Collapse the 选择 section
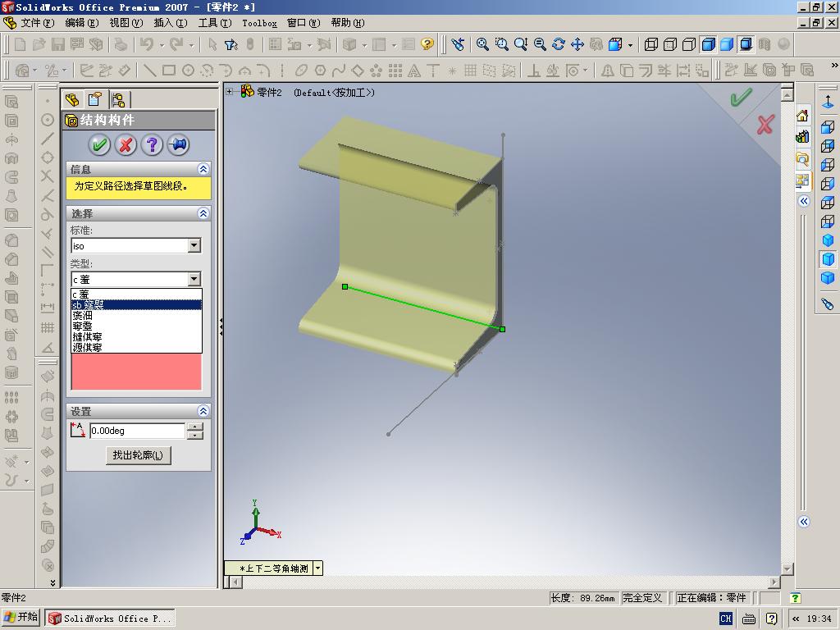 [203, 214]
